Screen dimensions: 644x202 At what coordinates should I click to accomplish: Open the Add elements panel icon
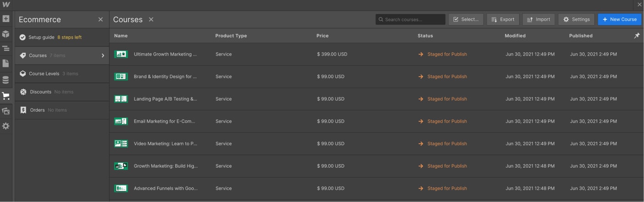pyautogui.click(x=6, y=19)
